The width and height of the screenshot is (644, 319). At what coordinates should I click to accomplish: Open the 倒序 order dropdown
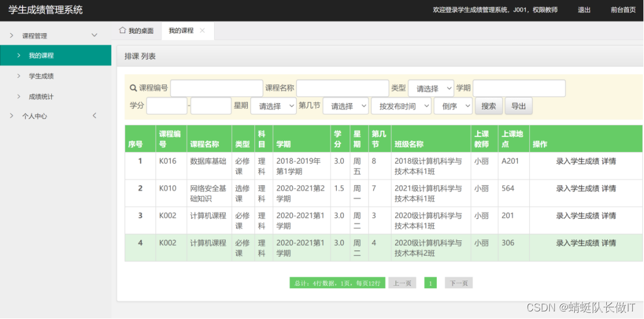453,106
